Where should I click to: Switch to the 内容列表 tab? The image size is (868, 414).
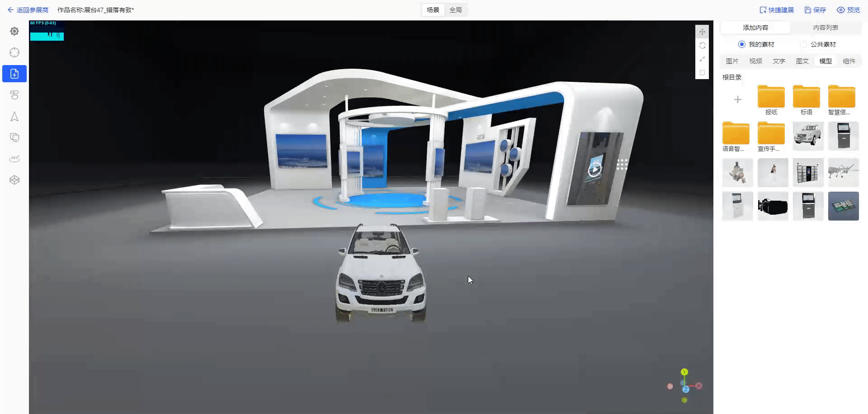[826, 28]
